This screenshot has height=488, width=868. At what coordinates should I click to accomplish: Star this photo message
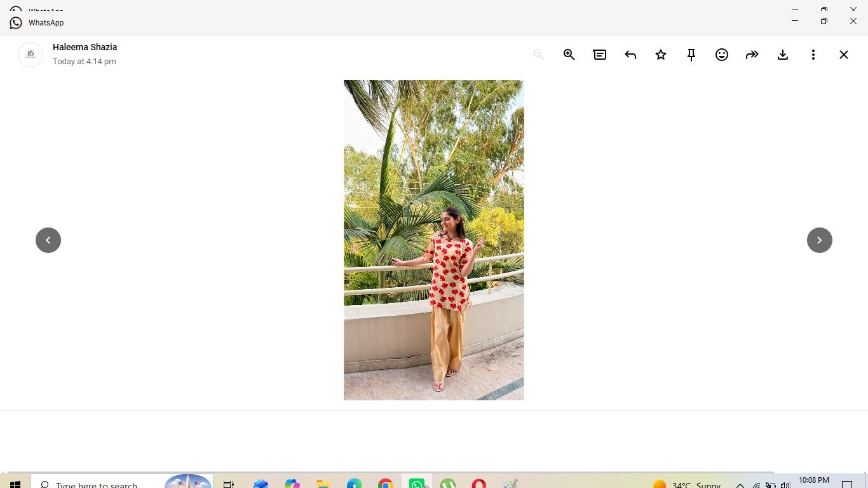[x=661, y=55]
